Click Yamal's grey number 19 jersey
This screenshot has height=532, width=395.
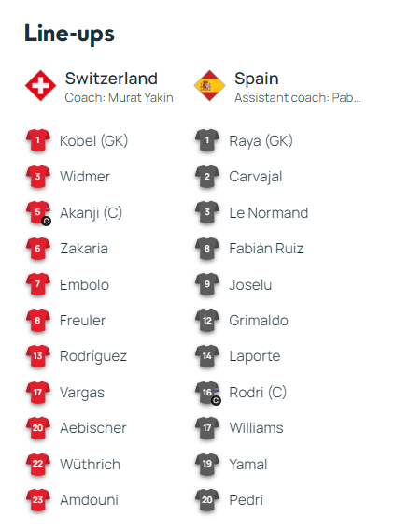(207, 464)
